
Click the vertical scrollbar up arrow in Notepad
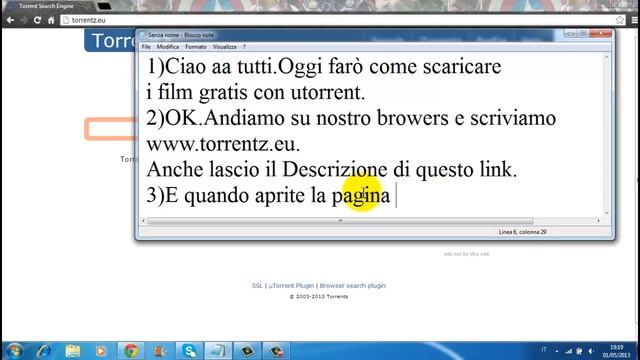[607, 58]
